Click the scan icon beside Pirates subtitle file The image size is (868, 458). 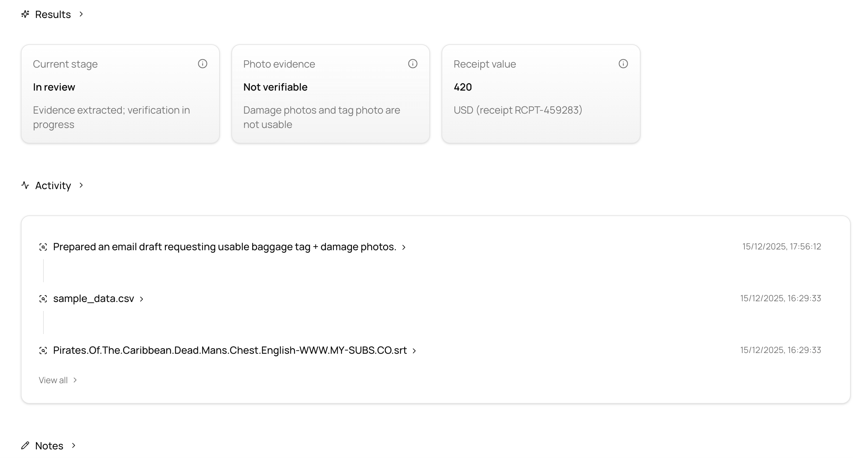pyautogui.click(x=43, y=351)
